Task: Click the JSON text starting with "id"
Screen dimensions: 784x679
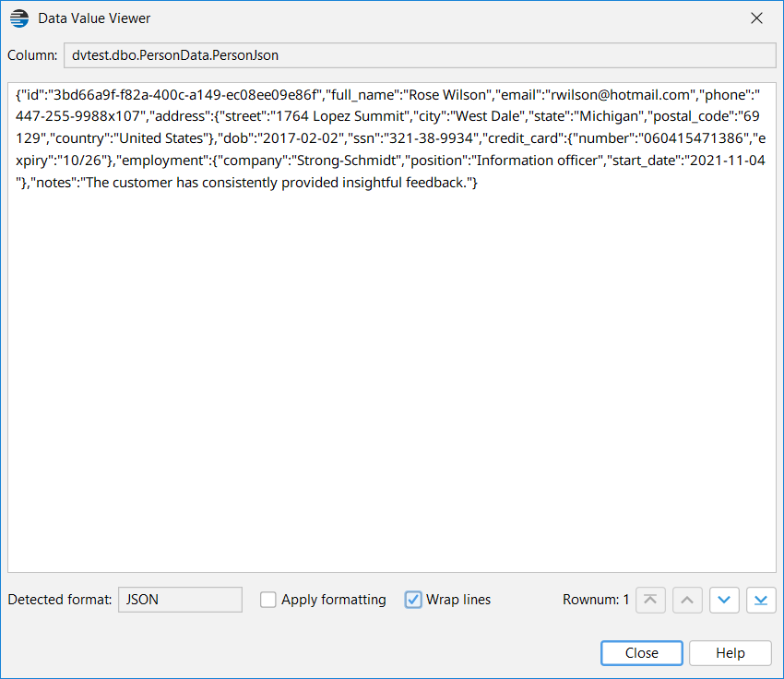Action: [390, 138]
